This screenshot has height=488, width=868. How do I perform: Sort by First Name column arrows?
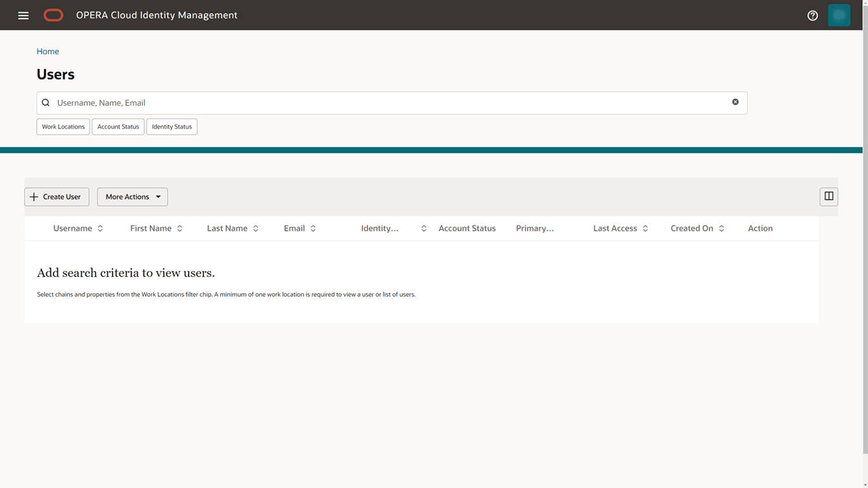point(180,229)
